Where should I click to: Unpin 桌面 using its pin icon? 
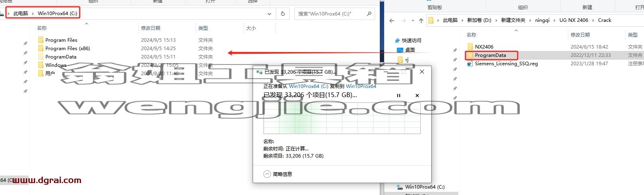455,50
